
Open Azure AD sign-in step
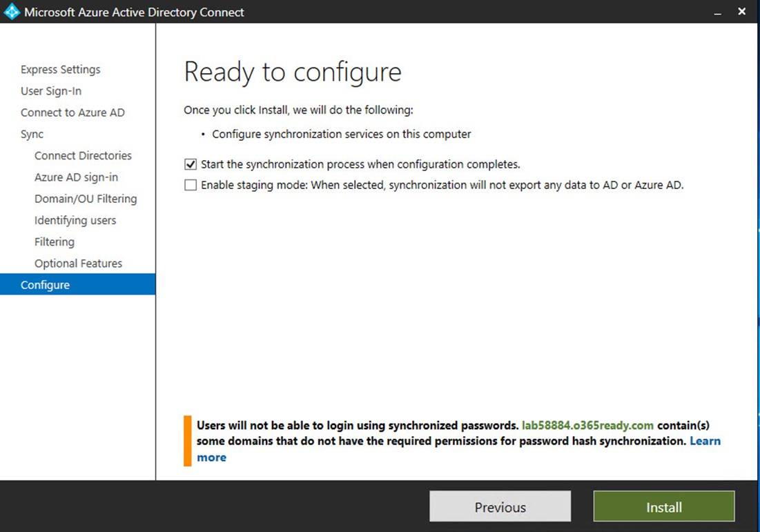(76, 177)
